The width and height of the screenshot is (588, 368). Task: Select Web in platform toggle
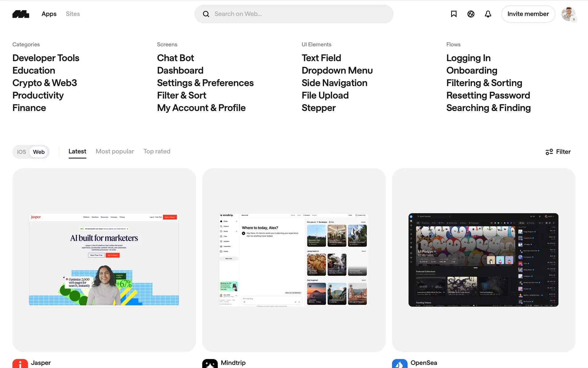point(39,152)
